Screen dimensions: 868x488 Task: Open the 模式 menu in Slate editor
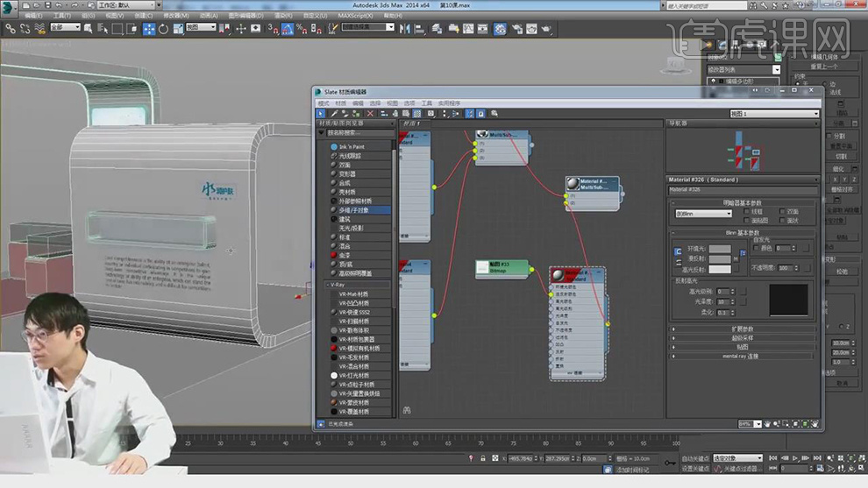[324, 103]
